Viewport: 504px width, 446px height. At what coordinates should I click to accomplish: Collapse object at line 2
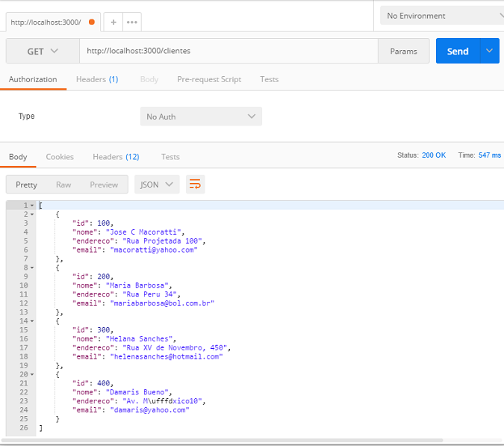tap(32, 214)
